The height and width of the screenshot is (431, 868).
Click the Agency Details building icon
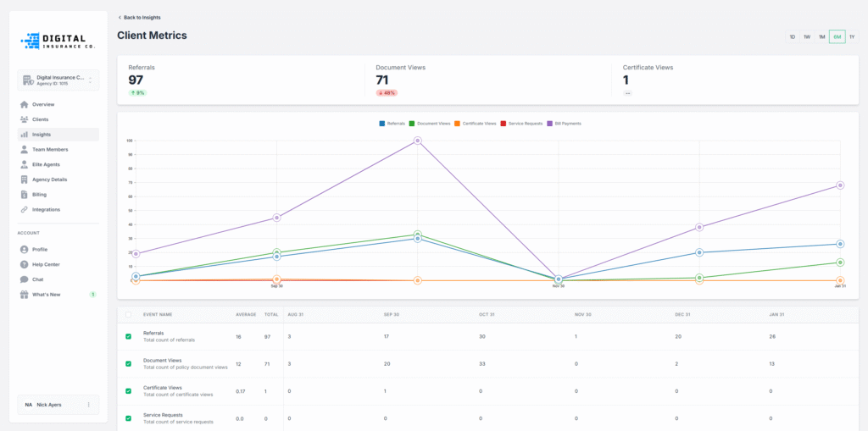pos(24,180)
